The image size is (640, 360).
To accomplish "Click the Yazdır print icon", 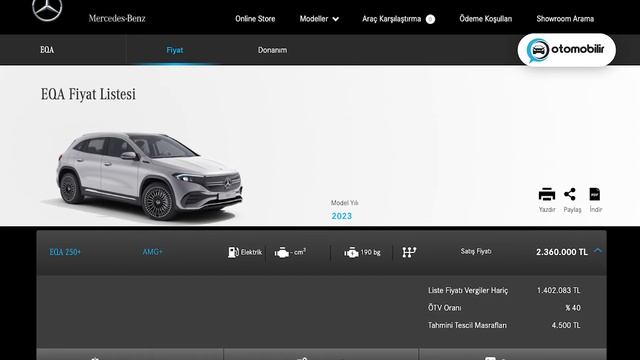I will (547, 194).
